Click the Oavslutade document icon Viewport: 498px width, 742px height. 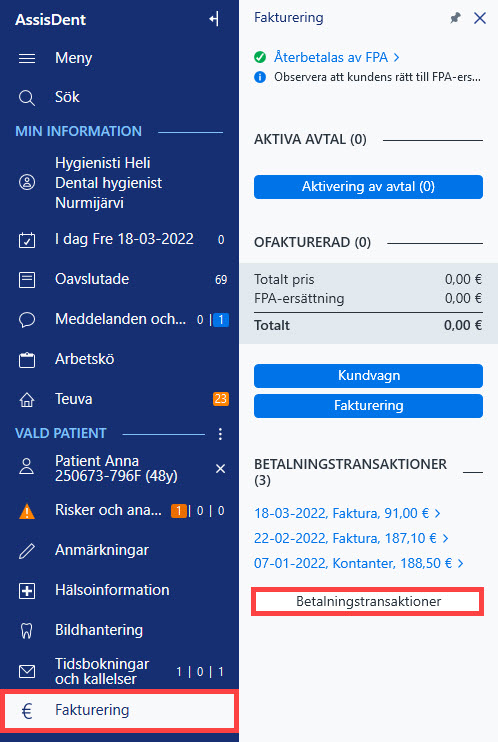pos(27,280)
